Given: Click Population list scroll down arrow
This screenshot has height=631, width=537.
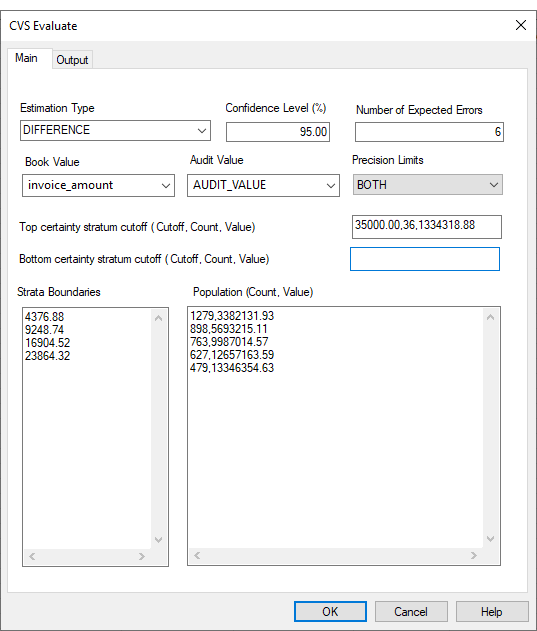Looking at the screenshot, I should point(490,539).
